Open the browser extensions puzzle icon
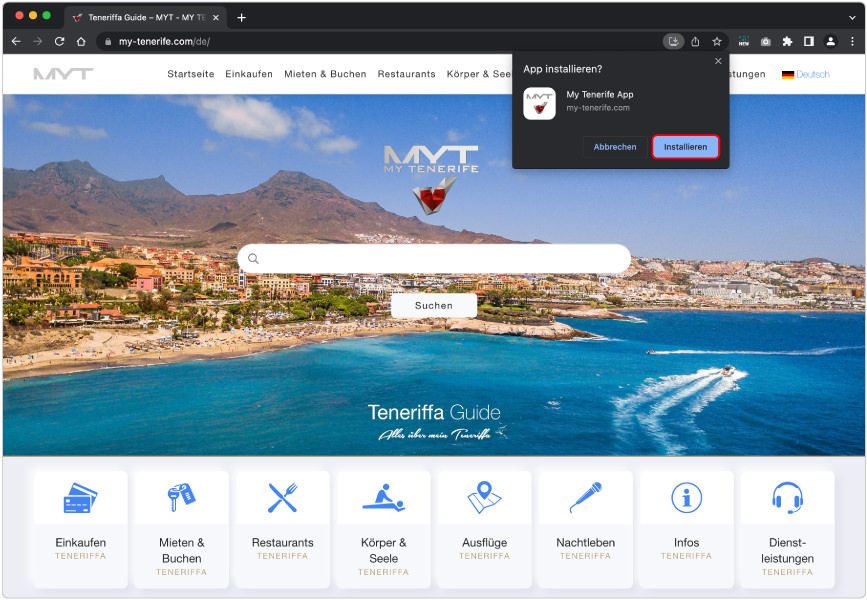The width and height of the screenshot is (867, 600). pos(787,43)
